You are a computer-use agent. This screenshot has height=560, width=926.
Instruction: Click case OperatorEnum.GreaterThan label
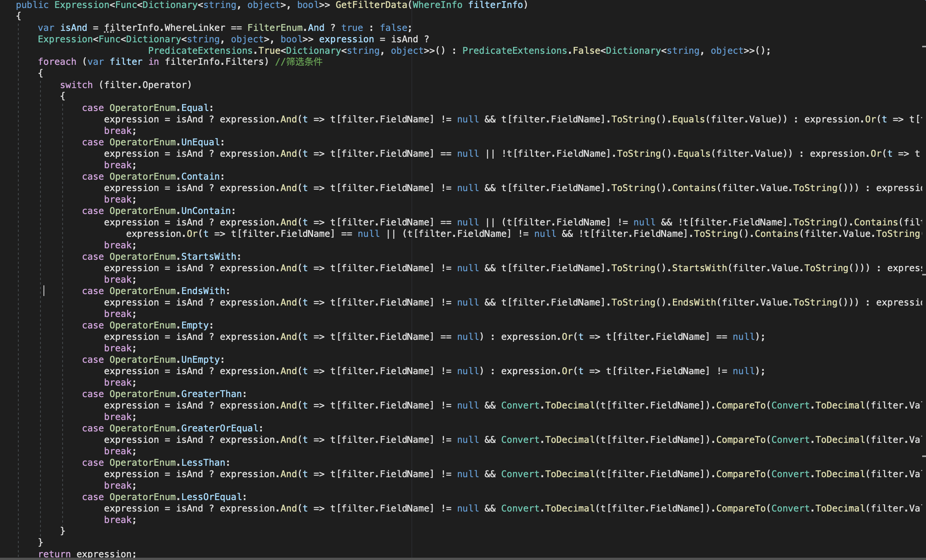click(164, 394)
